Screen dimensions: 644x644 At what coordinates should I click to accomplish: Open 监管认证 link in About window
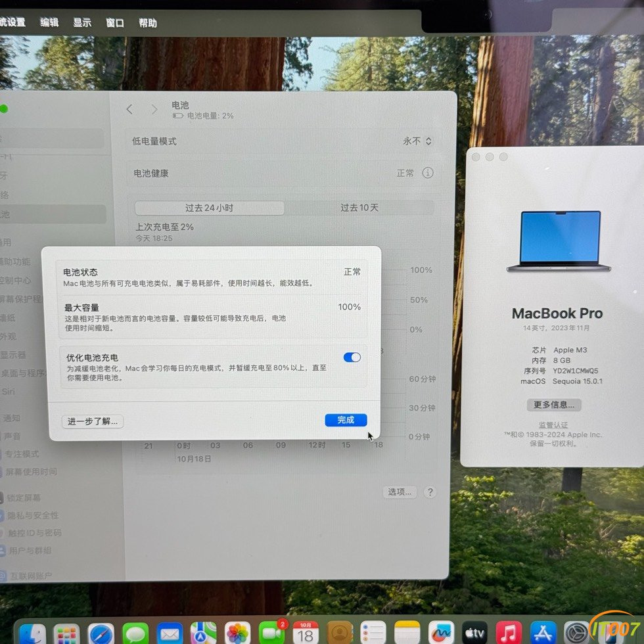tap(553, 425)
